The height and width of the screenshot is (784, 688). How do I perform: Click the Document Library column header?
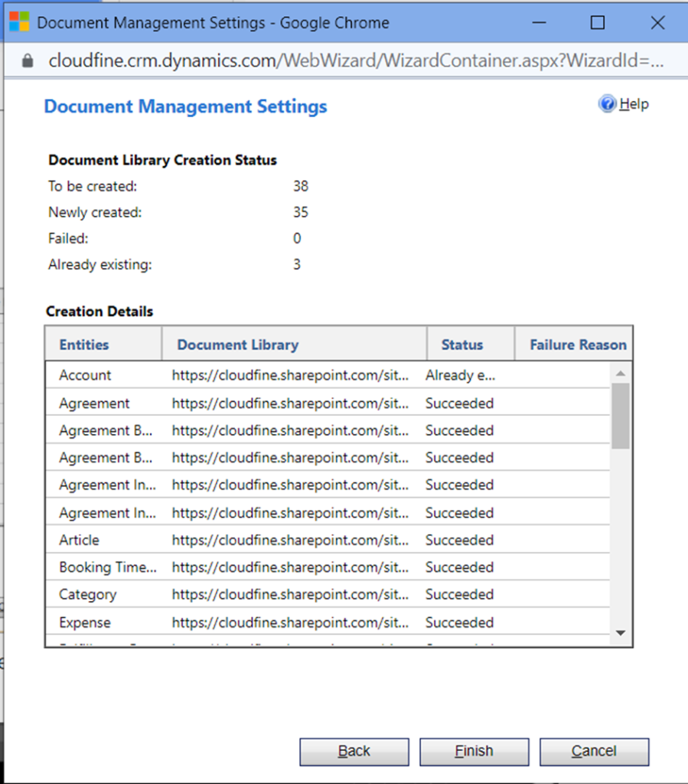[295, 344]
